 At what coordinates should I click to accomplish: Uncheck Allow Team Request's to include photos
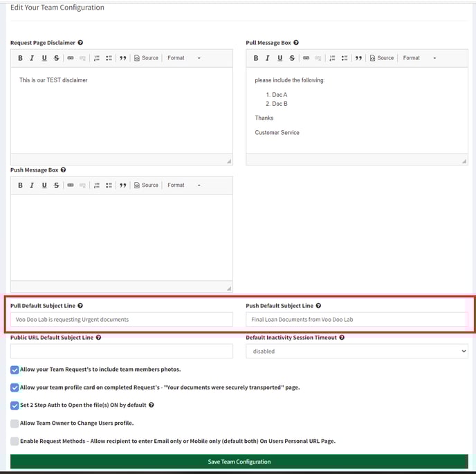tap(15, 370)
